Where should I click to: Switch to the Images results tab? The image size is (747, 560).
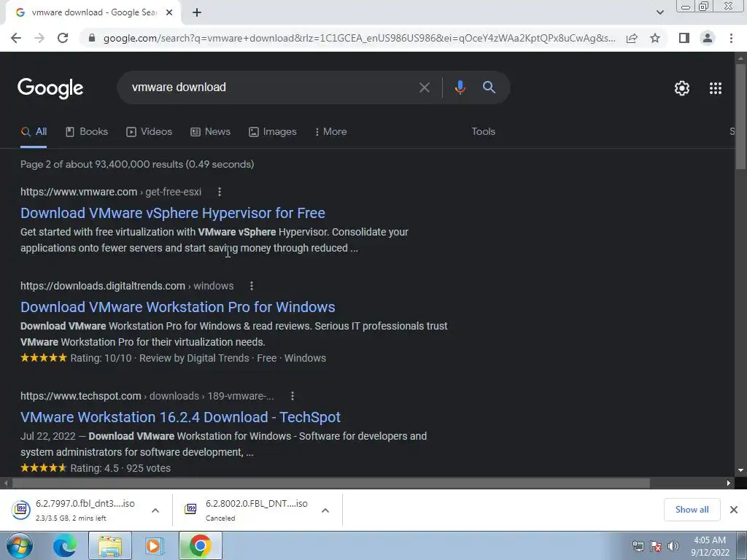[x=273, y=132]
